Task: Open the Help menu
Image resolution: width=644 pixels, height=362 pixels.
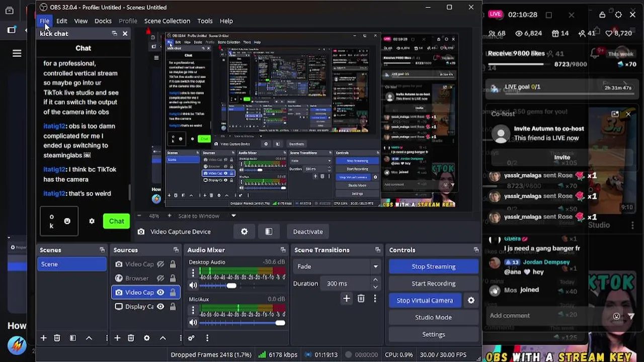Action: coord(226,21)
